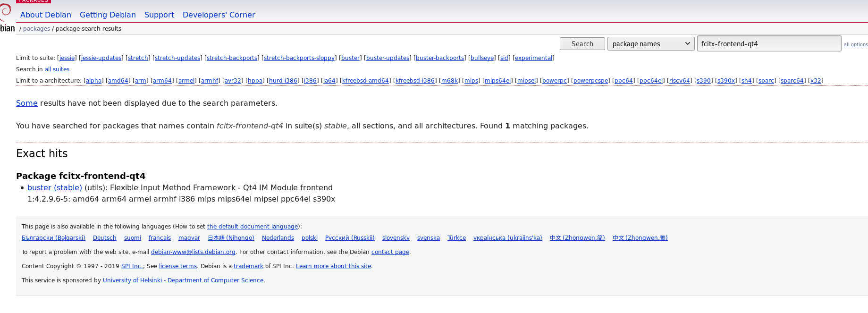Limit architecture to s390x

[726, 81]
